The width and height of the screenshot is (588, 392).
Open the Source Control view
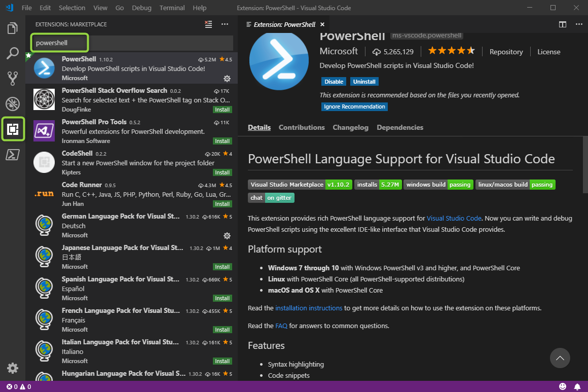point(12,77)
